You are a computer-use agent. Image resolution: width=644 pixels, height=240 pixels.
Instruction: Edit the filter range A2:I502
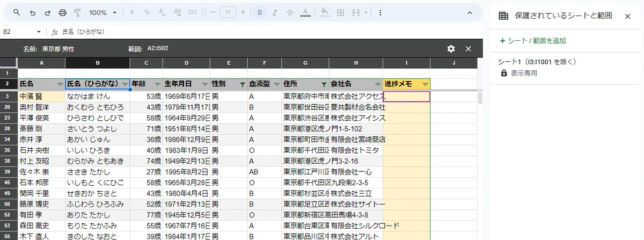coord(158,49)
